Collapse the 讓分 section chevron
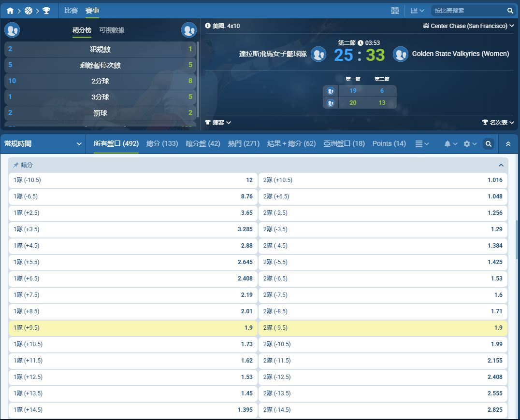This screenshot has height=420, width=520. [501, 165]
